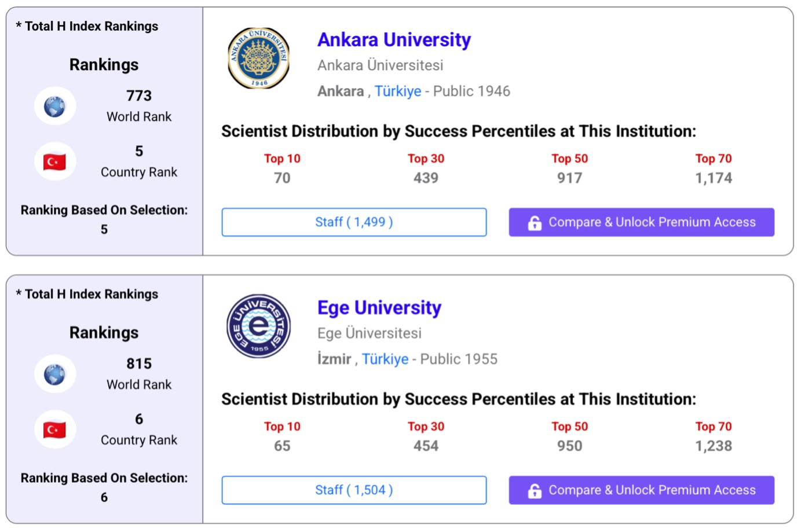Click the unlock icon in Ankara's premium button
The height and width of the screenshot is (532, 805).
(x=535, y=223)
